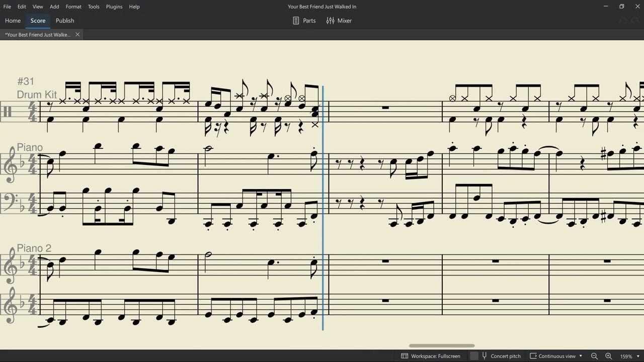Click the Concert pitch tuning fork icon
Viewport: 644px width, 362px height.
(485, 356)
